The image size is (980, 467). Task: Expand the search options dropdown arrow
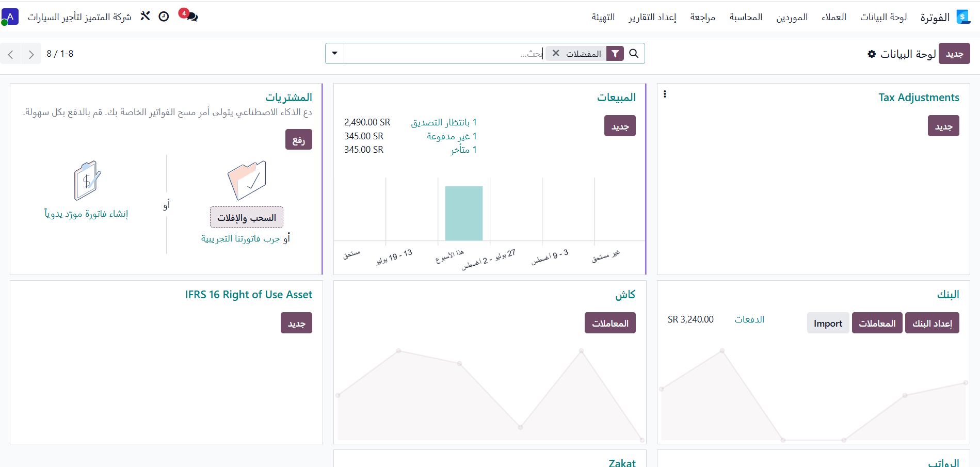coord(334,54)
